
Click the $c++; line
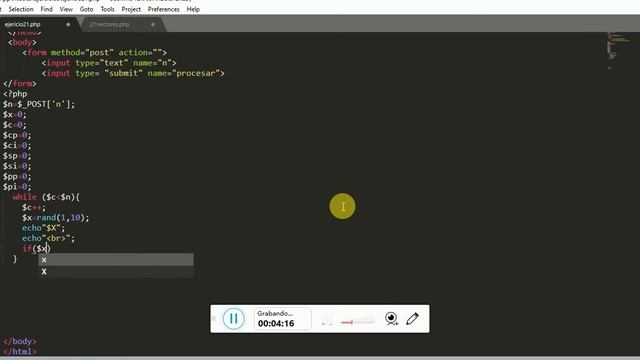[34, 207]
